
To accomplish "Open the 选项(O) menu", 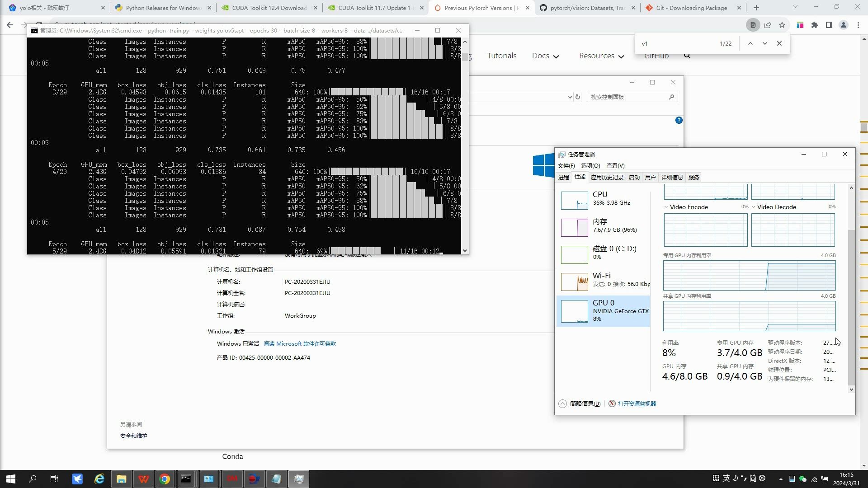I will [x=590, y=166].
